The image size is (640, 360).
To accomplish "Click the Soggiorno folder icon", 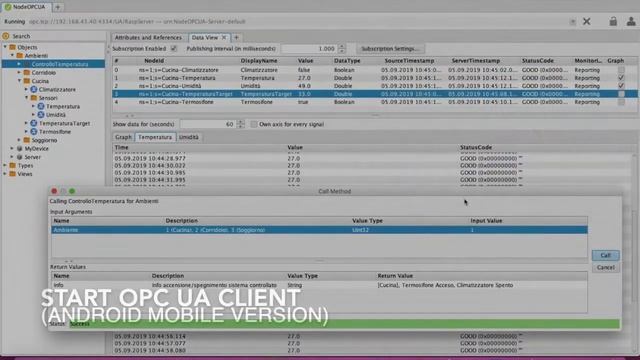I will [x=27, y=140].
